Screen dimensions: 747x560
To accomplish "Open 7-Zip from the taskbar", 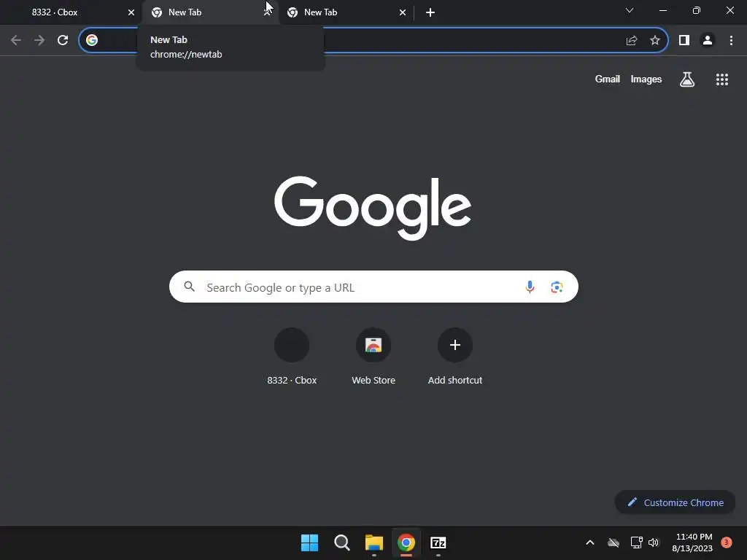I will [x=438, y=542].
